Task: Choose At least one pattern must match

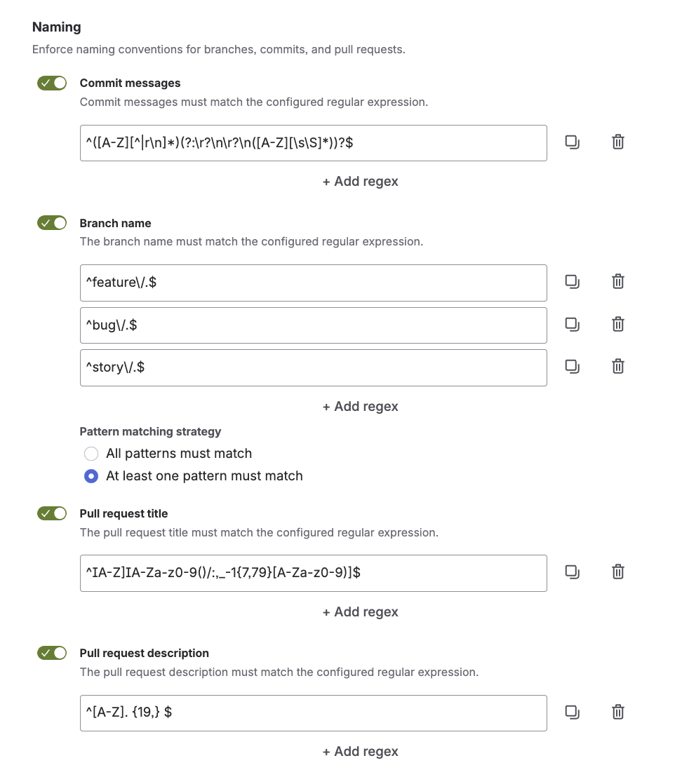Action: (91, 476)
